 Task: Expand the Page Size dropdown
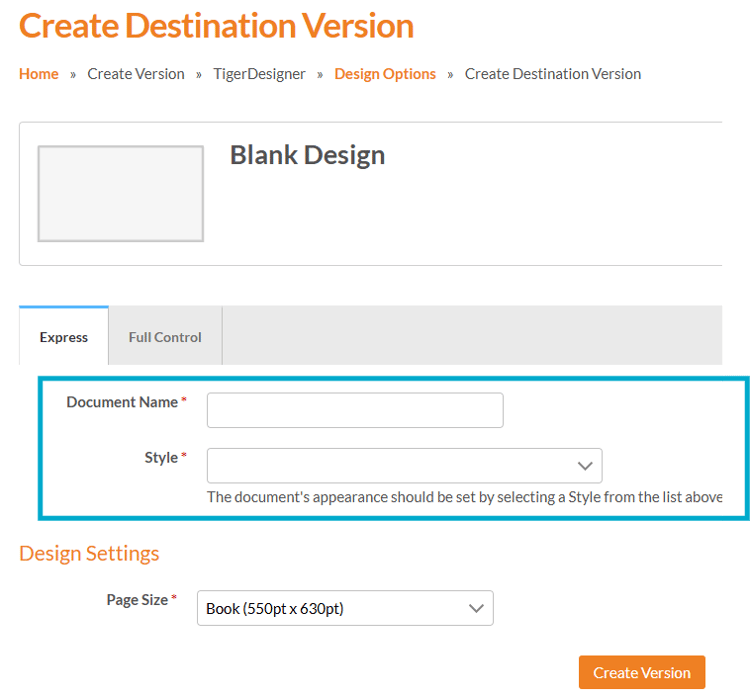(x=330, y=608)
